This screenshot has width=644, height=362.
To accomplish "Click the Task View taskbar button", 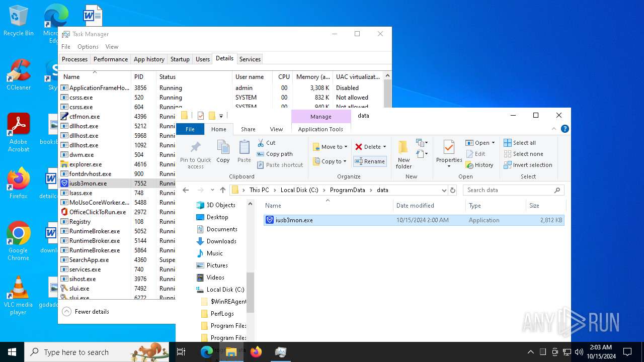I will click(182, 352).
